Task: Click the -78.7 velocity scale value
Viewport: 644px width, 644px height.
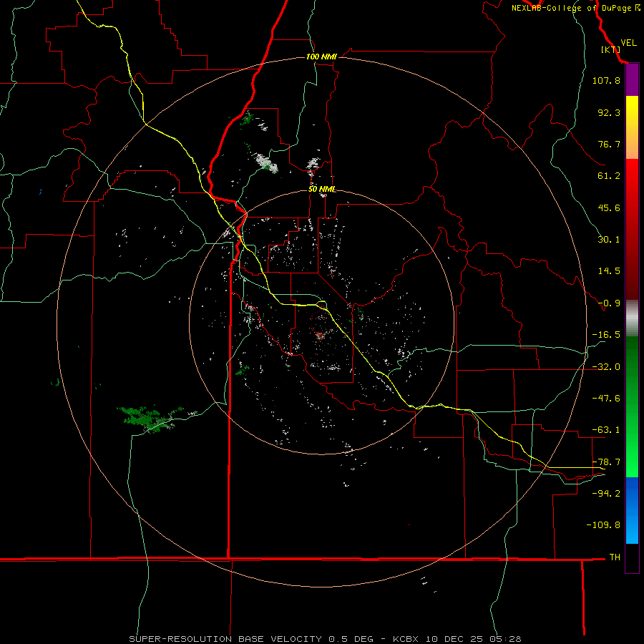Action: (x=606, y=462)
